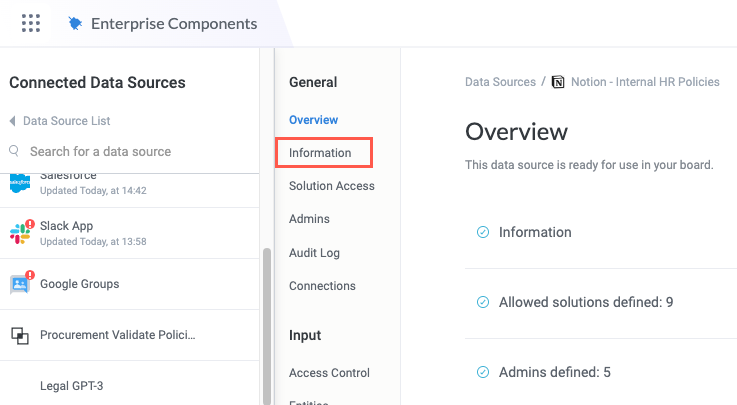Click the Slack App icon

[x=21, y=233]
